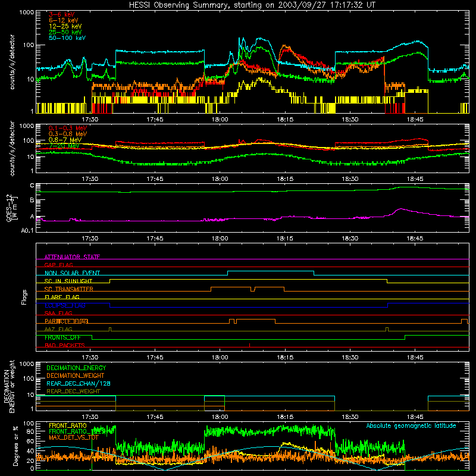
Task: Pick the 50-100 keV legend entry
Action: coord(67,38)
